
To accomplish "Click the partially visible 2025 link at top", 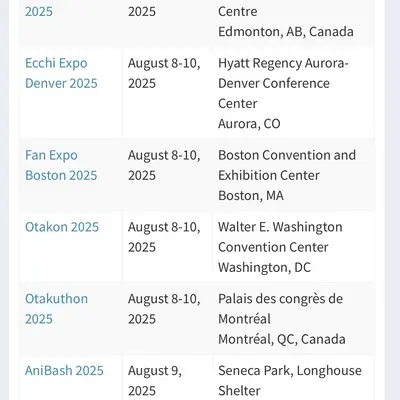I will click(39, 12).
